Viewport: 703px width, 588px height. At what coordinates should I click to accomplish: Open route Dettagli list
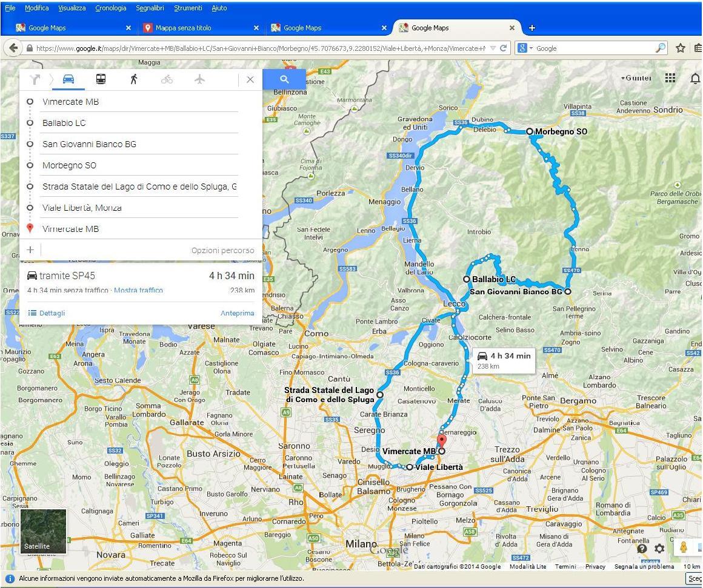(x=47, y=313)
